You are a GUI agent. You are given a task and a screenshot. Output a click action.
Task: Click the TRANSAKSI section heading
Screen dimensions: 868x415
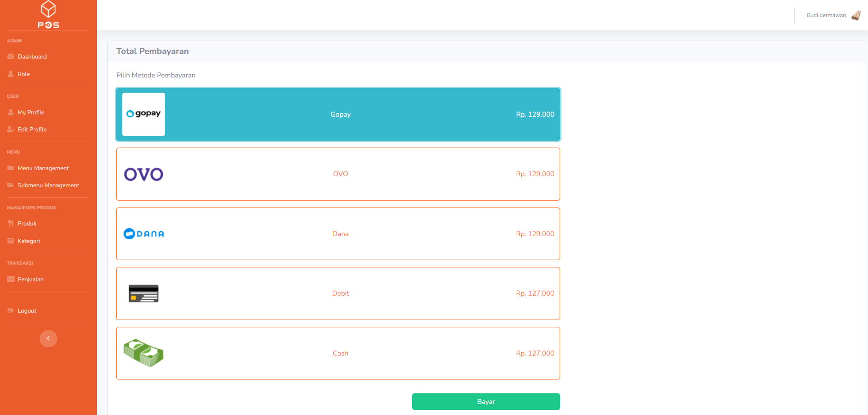click(20, 263)
